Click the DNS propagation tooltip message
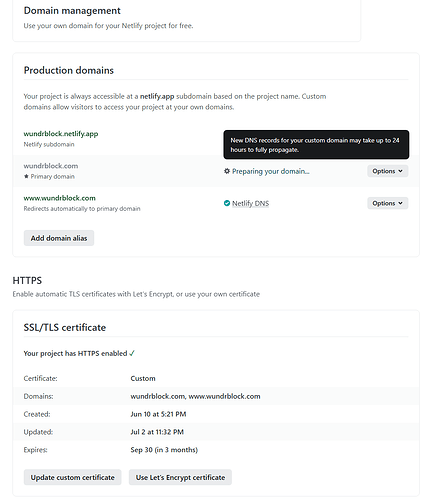Screen dimensions: 424x500 tap(316, 145)
